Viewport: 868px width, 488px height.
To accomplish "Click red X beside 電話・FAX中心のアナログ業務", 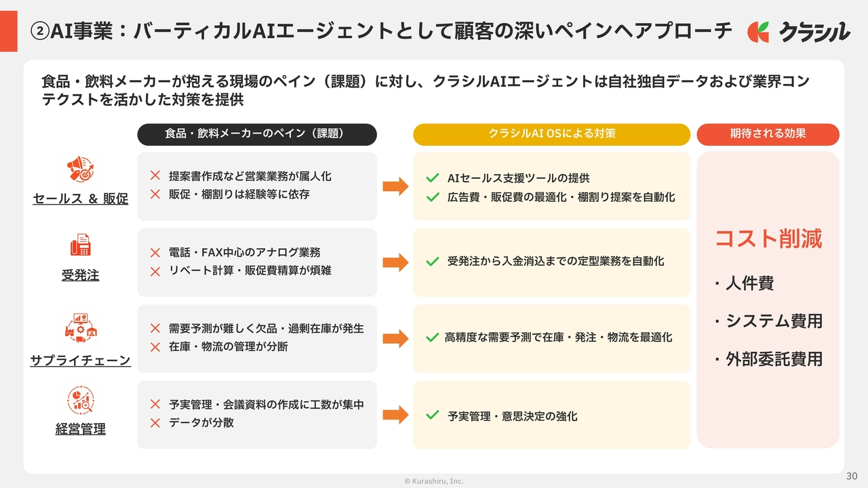I will pos(155,253).
